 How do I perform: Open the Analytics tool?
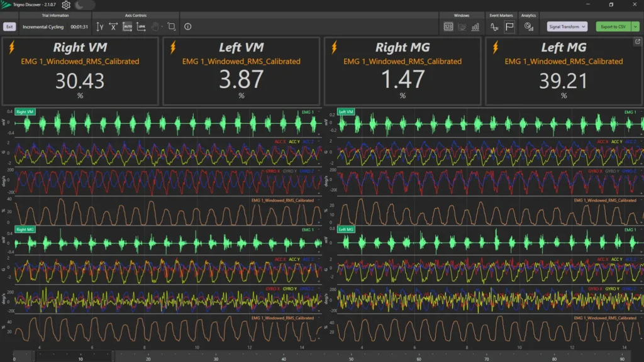tap(529, 26)
